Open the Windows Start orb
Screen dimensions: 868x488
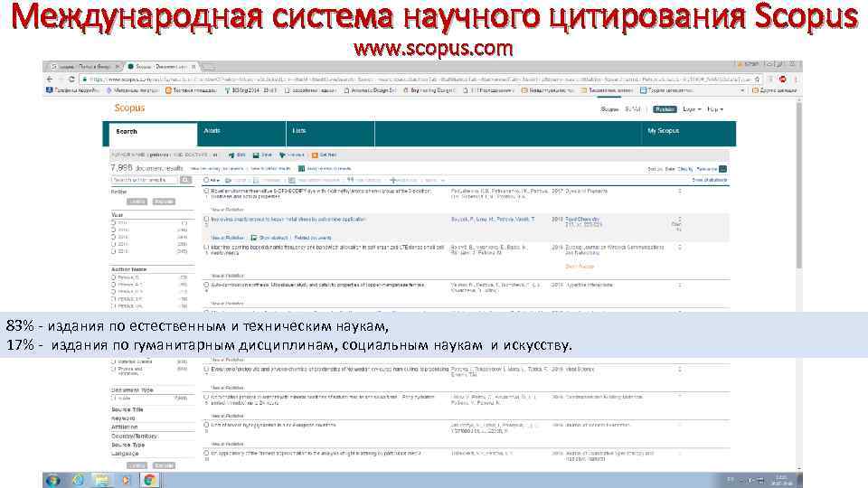point(52,480)
